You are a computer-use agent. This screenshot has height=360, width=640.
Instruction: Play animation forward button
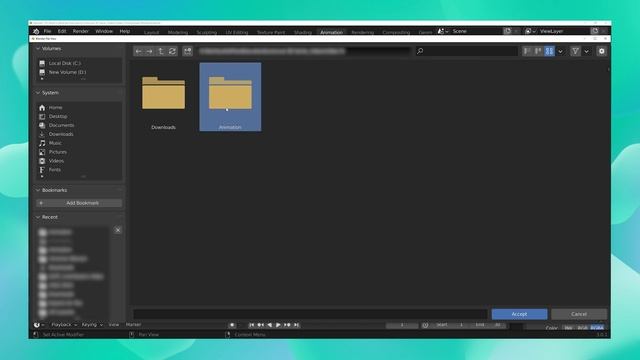coord(278,325)
